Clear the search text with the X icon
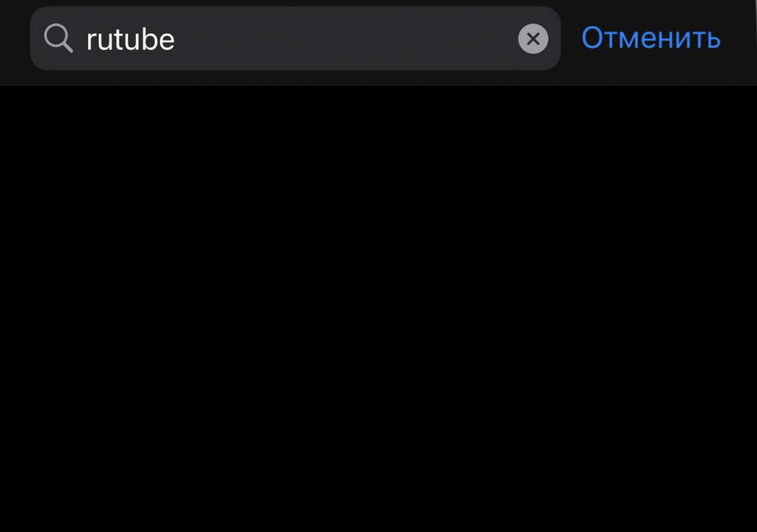This screenshot has width=757, height=532. click(x=533, y=39)
